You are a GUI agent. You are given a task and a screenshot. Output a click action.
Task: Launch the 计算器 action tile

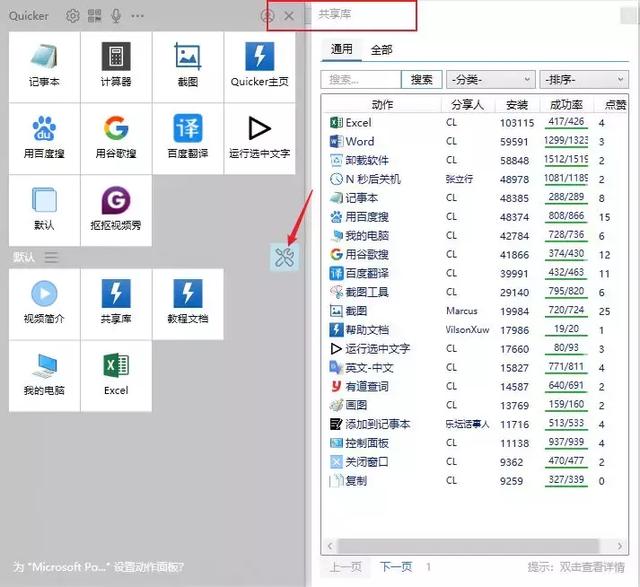tap(116, 67)
